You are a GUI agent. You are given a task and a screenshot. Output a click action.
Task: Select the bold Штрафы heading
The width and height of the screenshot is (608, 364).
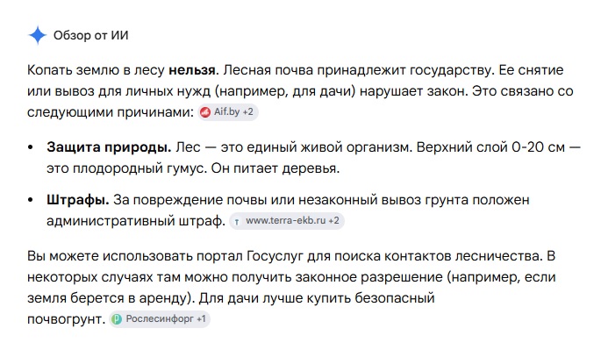[78, 200]
